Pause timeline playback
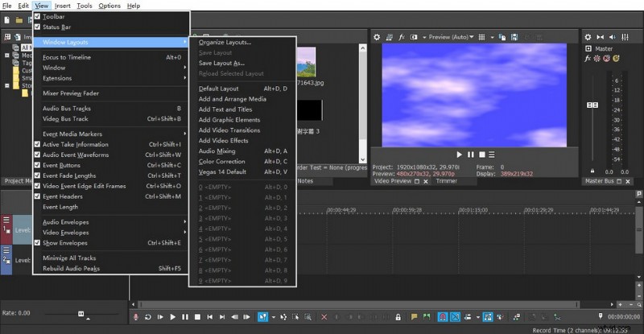Screen dimensions: 644x334 (185, 317)
